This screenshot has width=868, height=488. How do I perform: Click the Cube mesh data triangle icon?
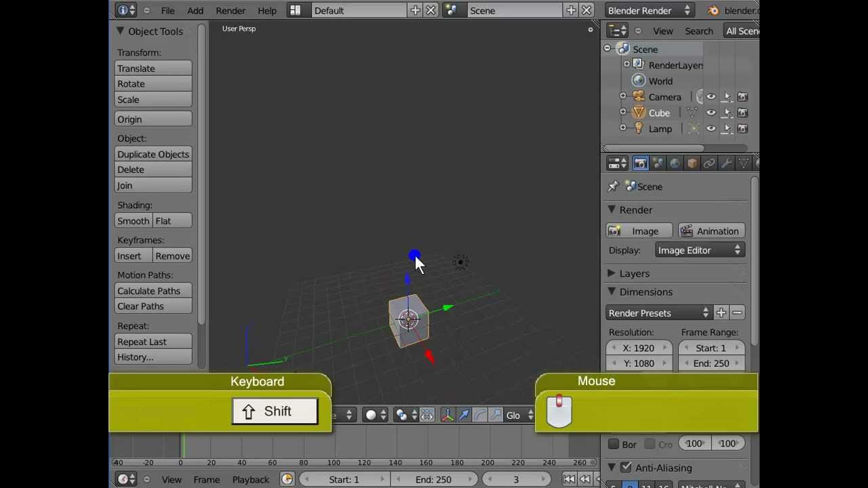(692, 113)
